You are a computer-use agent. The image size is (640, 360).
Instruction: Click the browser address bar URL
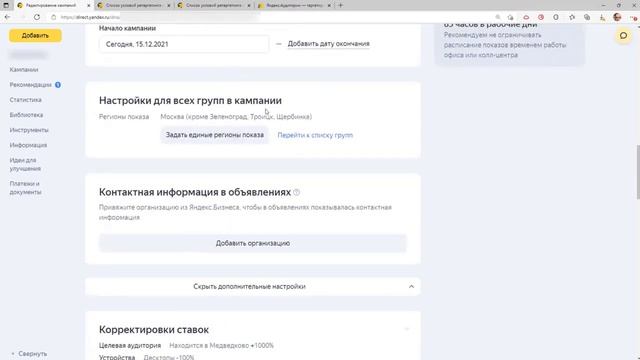91,17
